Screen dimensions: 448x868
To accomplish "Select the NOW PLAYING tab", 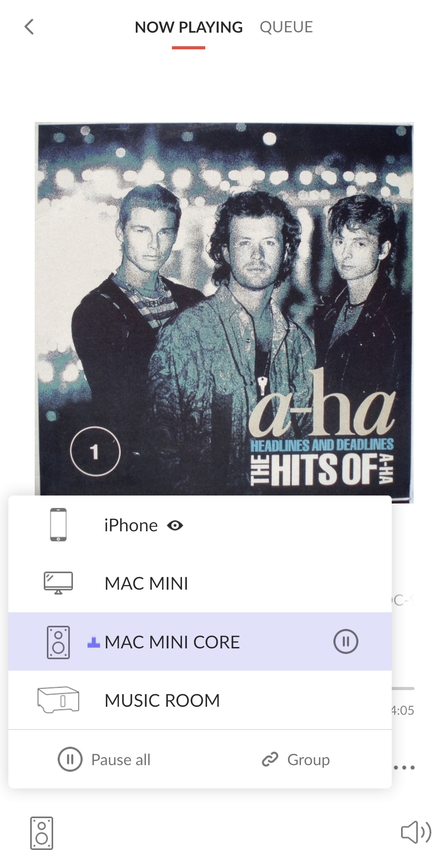I will pos(189,27).
